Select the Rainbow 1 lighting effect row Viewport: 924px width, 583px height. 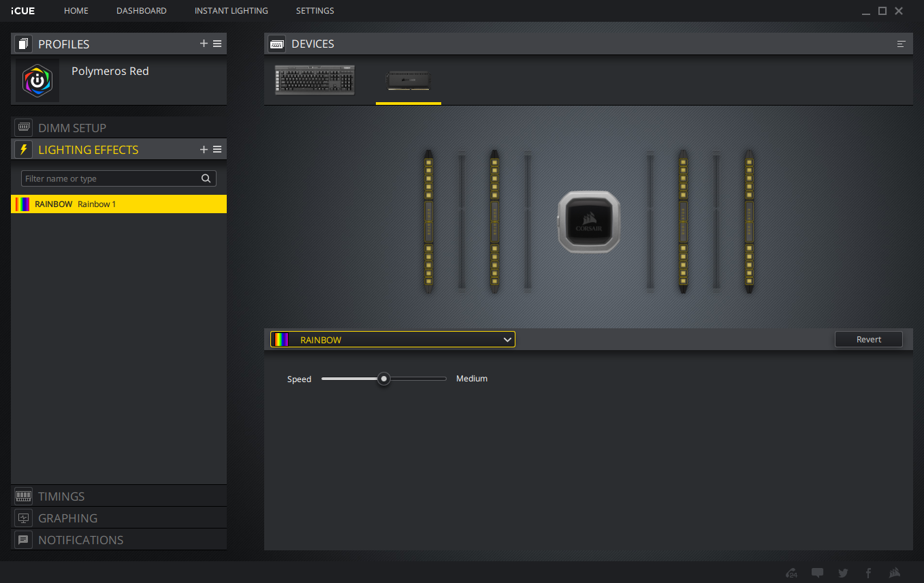point(119,204)
